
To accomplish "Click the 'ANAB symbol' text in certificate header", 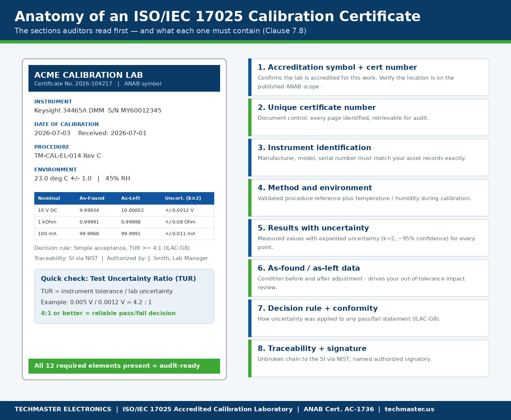I will click(143, 84).
